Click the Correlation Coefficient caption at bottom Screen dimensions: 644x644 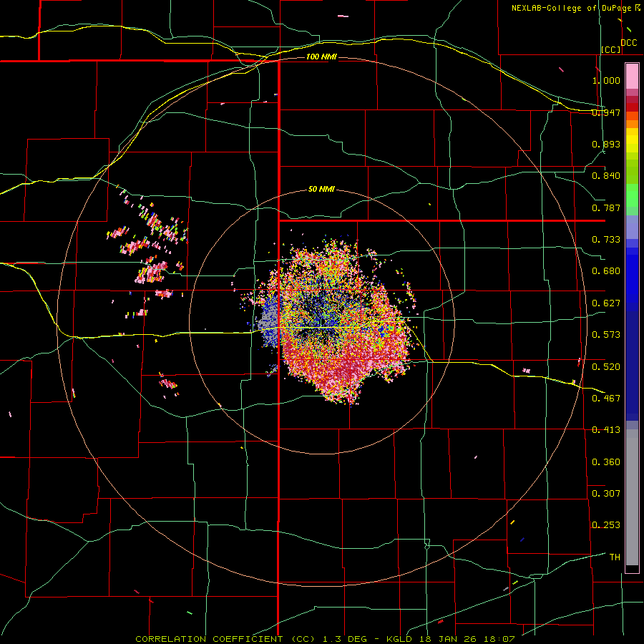coord(325,639)
